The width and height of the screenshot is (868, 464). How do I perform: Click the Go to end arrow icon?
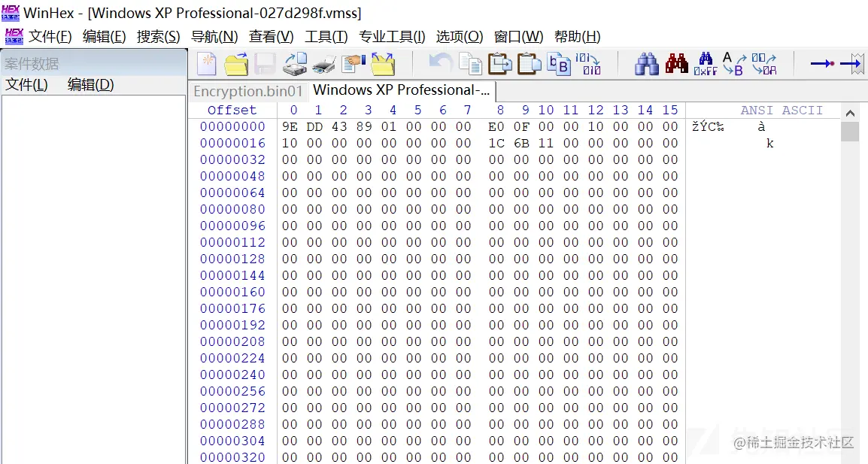(852, 64)
